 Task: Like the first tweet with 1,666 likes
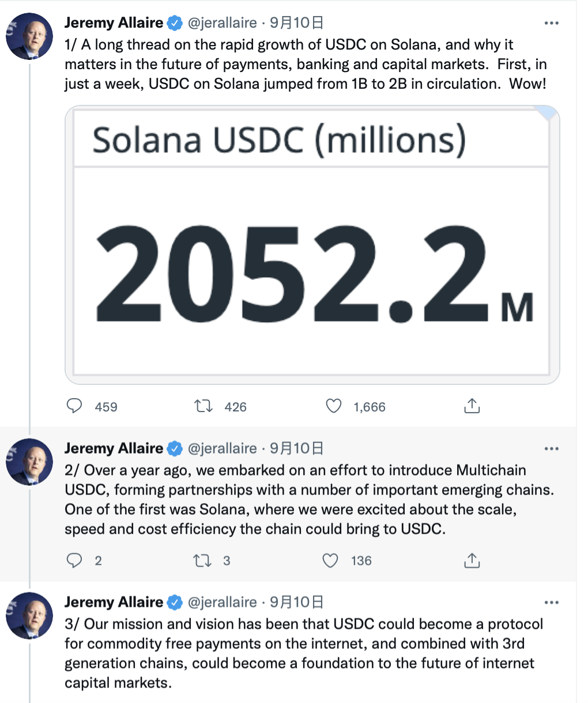334,406
